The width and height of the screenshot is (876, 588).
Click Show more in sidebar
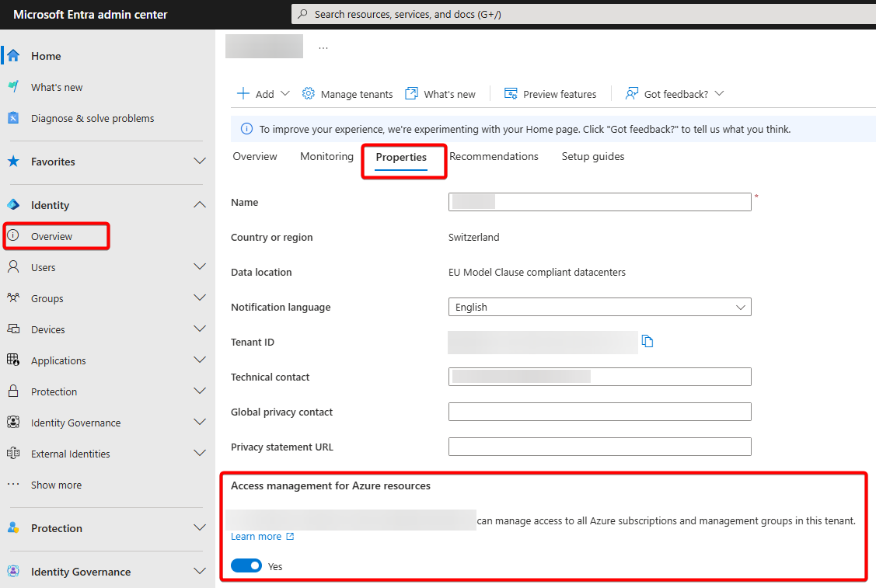click(57, 485)
